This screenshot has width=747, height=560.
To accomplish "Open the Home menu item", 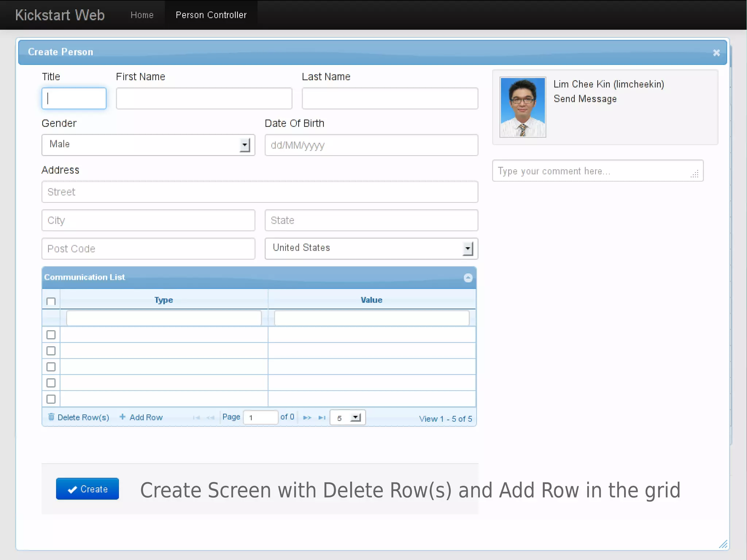I will pos(142,15).
